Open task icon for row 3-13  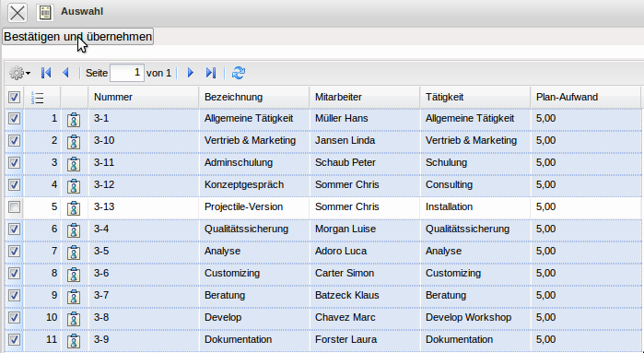click(74, 207)
